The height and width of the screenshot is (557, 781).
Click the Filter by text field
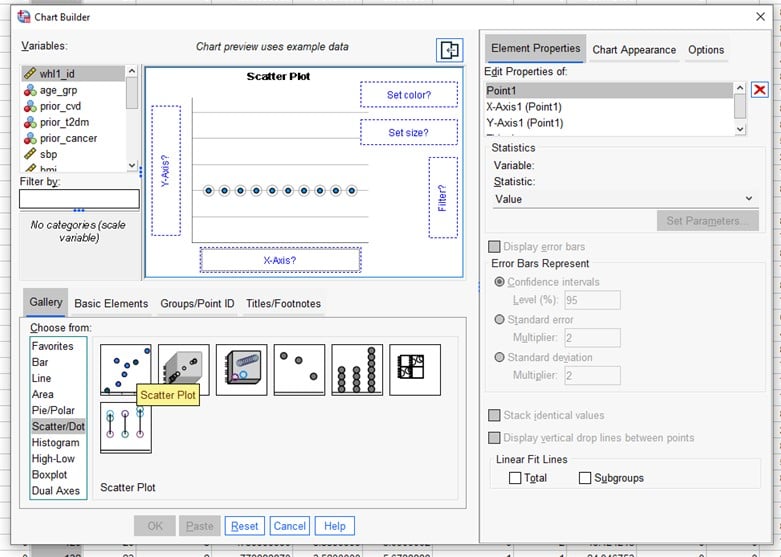tap(79, 199)
